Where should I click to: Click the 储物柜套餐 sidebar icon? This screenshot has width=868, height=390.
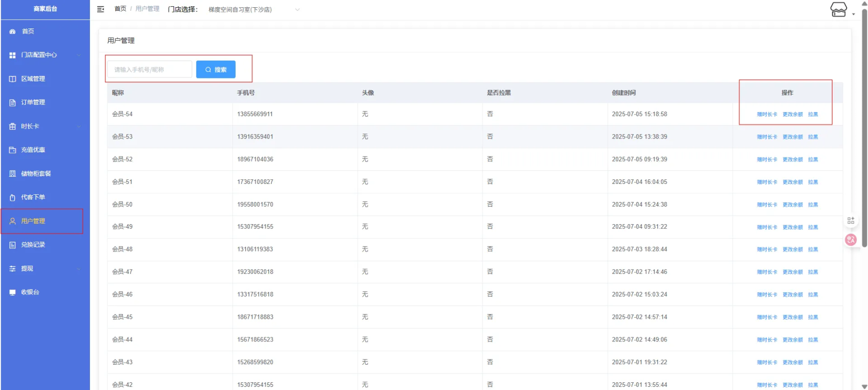[12, 174]
